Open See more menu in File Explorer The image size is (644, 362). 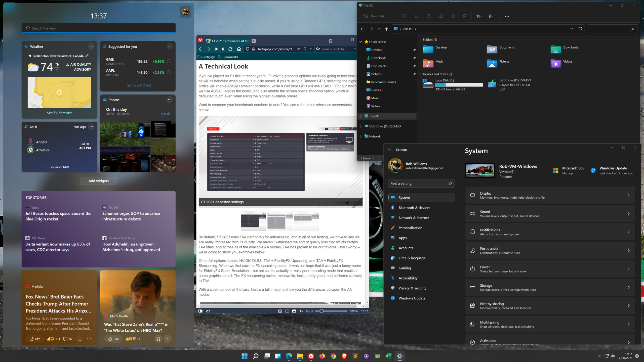click(x=507, y=16)
